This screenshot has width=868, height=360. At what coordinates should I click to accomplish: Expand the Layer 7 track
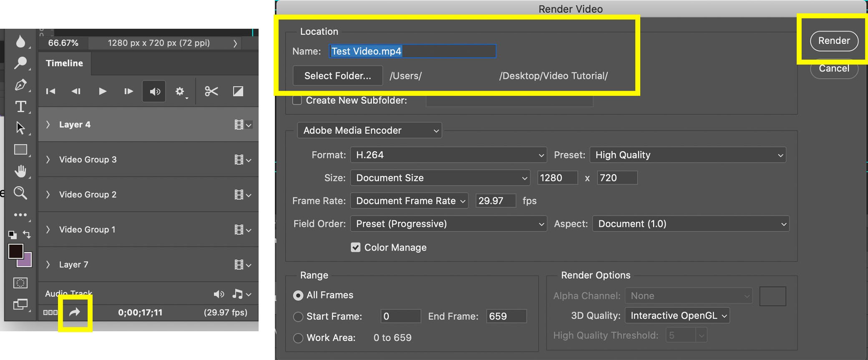(48, 265)
